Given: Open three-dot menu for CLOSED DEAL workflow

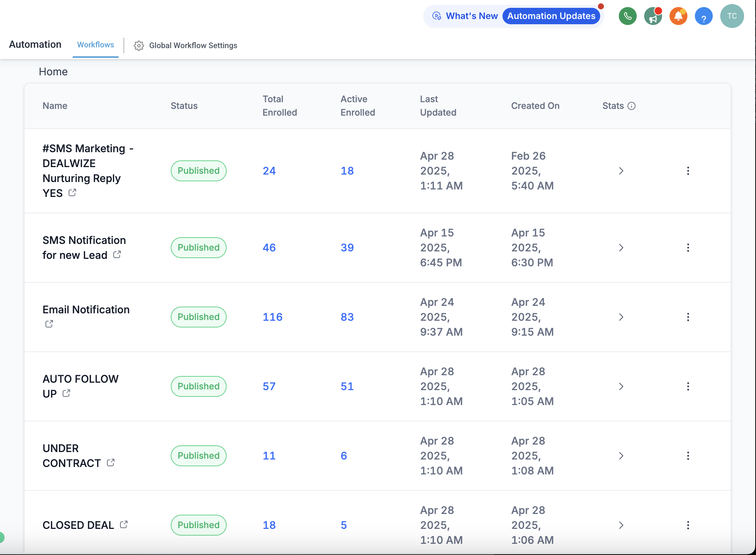Looking at the screenshot, I should tap(688, 525).
